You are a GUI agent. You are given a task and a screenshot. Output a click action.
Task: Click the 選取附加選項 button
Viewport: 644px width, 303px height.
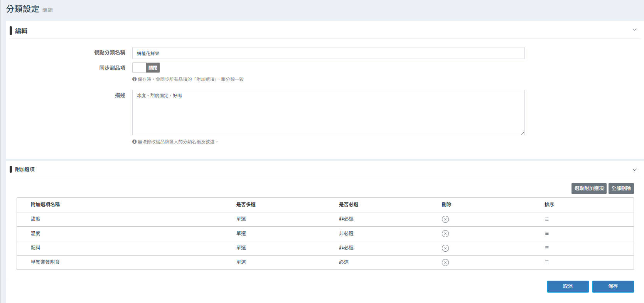tap(588, 189)
